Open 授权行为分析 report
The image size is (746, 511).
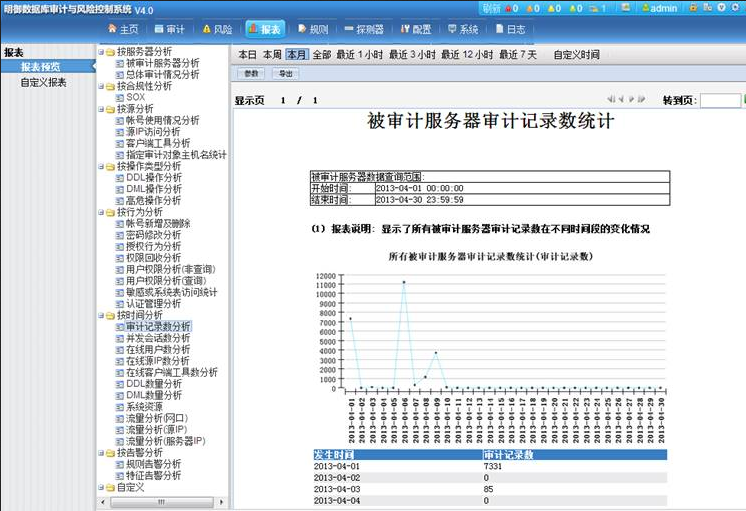click(x=153, y=246)
